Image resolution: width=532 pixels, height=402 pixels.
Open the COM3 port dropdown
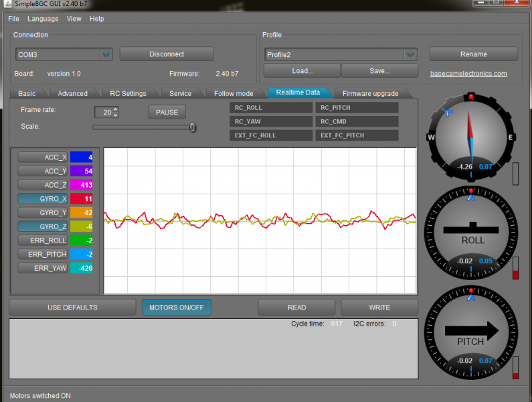click(105, 54)
